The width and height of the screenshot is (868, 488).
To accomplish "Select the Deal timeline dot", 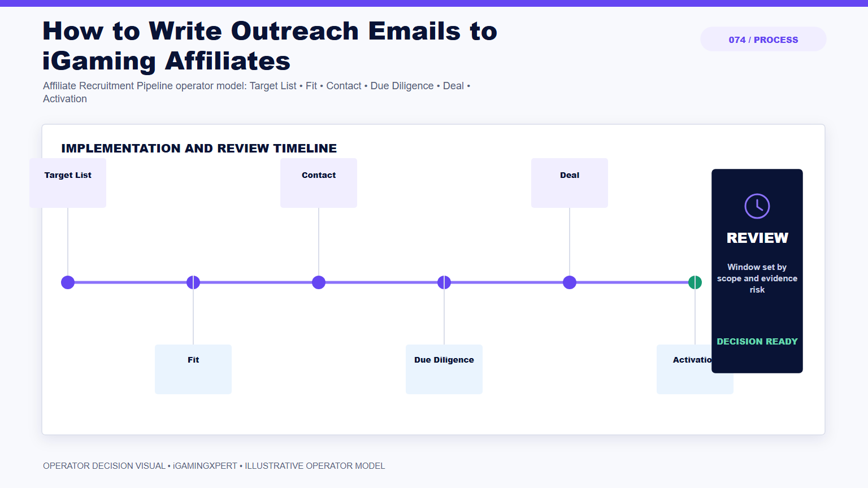I will point(570,282).
